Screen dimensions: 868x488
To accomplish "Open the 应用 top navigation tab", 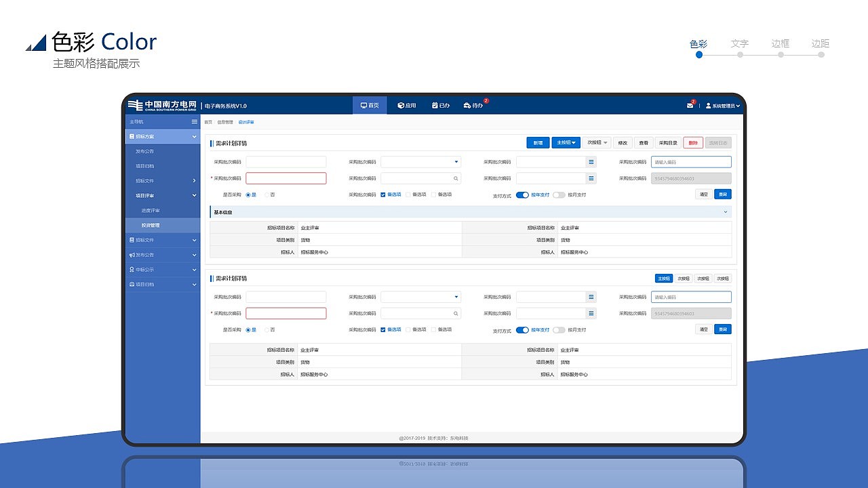I will pos(407,105).
